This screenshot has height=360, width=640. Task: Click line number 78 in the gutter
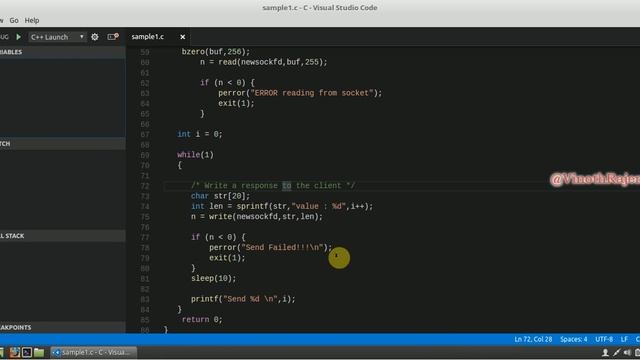click(144, 248)
